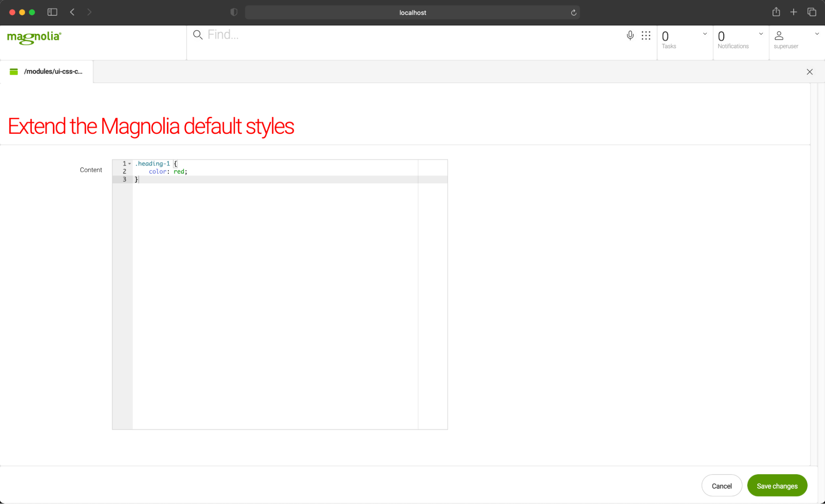Expand the Tasks dropdown
825x504 pixels.
(x=704, y=34)
